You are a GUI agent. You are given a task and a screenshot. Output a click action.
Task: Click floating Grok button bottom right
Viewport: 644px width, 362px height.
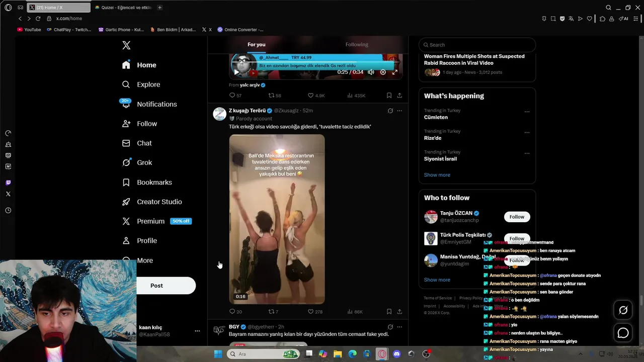click(623, 310)
